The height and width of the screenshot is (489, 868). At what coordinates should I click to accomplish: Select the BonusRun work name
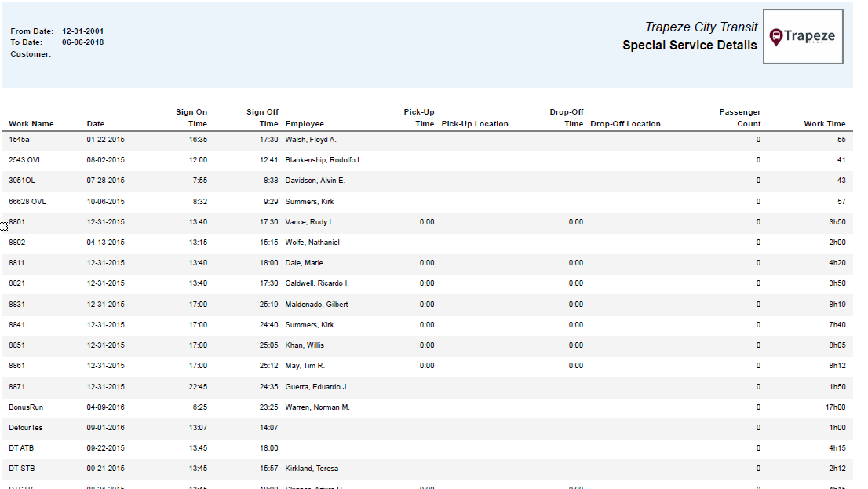click(x=25, y=407)
